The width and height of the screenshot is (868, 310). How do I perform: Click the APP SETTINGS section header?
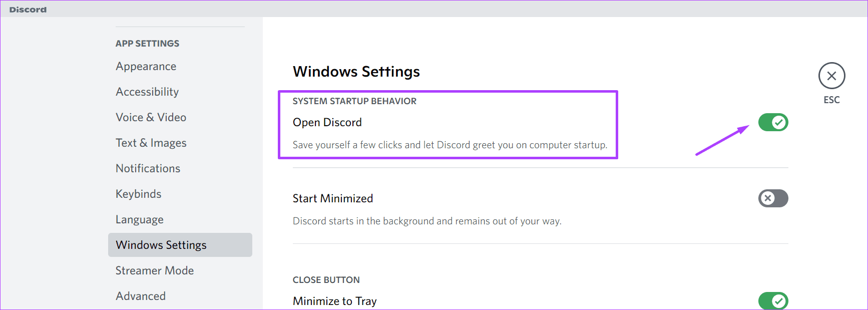[147, 44]
